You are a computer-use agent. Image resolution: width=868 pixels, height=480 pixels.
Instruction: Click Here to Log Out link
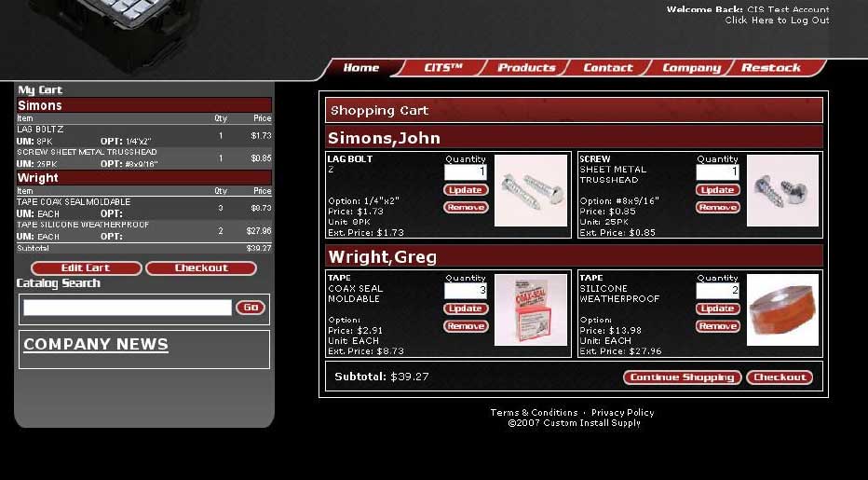point(776,21)
